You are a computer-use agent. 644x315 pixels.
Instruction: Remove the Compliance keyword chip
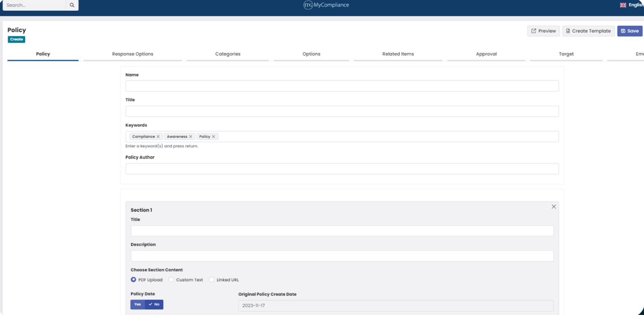(x=158, y=136)
